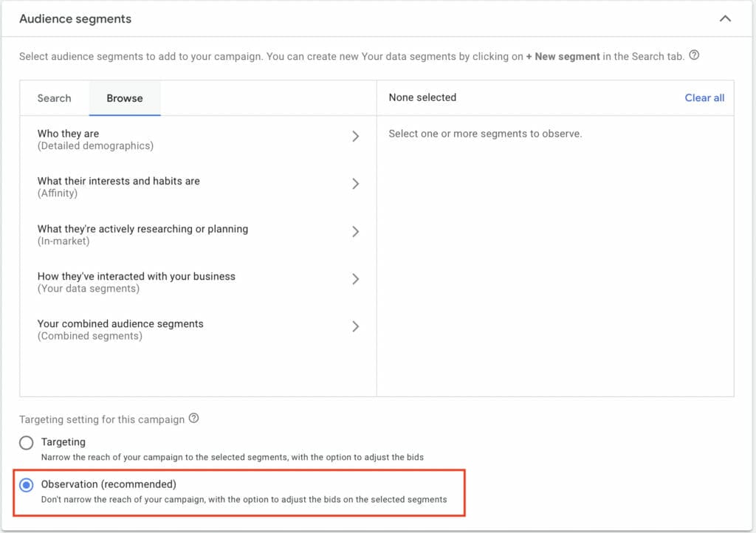Image resolution: width=756 pixels, height=533 pixels.
Task: Click the 'None selected' header in the segments panel
Action: 422,97
